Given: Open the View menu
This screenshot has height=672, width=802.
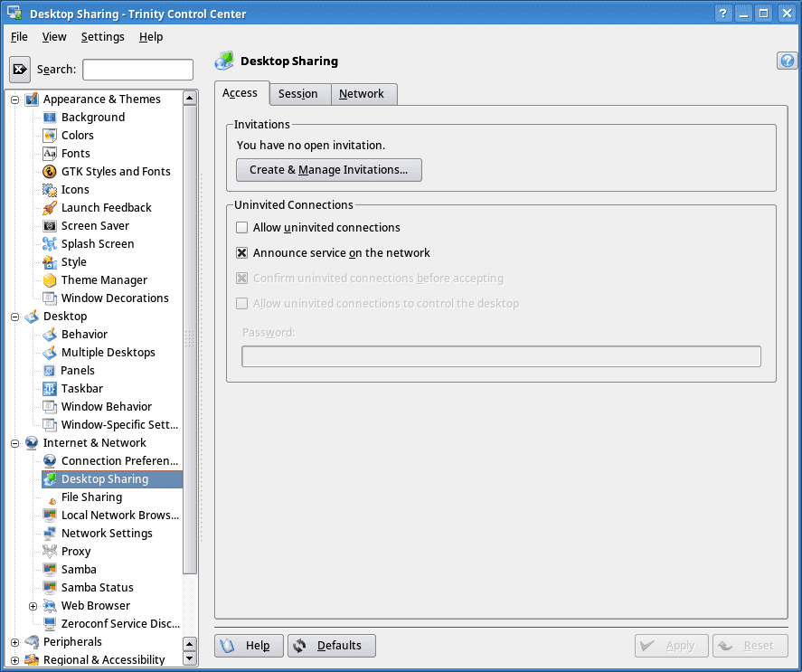Looking at the screenshot, I should [x=54, y=37].
